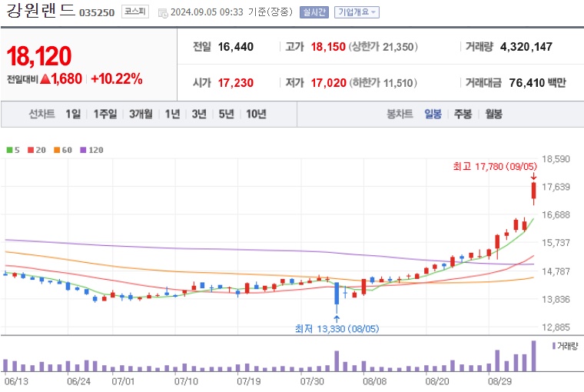Click the 시가 value 17,230
Image resolution: width=584 pixels, height=392 pixels.
coord(235,83)
